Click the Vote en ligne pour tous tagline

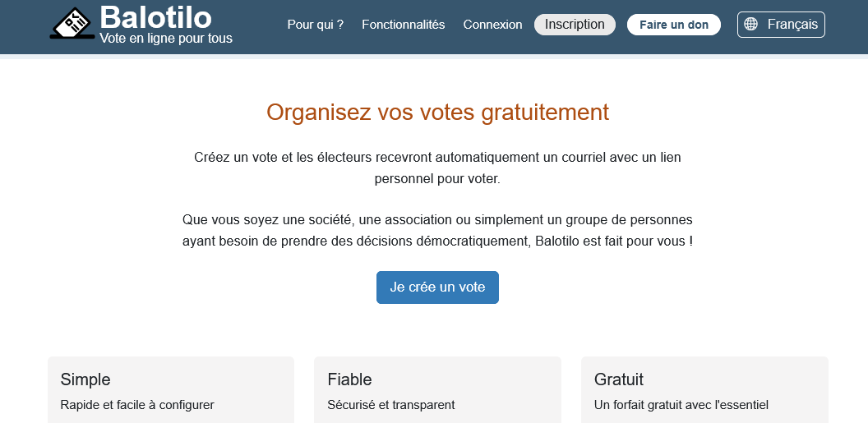click(x=165, y=39)
